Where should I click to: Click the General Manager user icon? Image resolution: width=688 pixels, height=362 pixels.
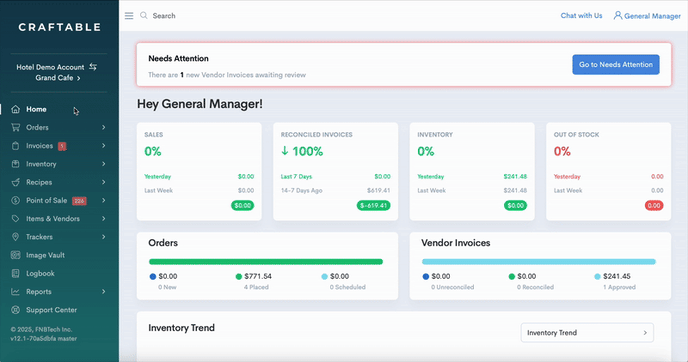[617, 15]
